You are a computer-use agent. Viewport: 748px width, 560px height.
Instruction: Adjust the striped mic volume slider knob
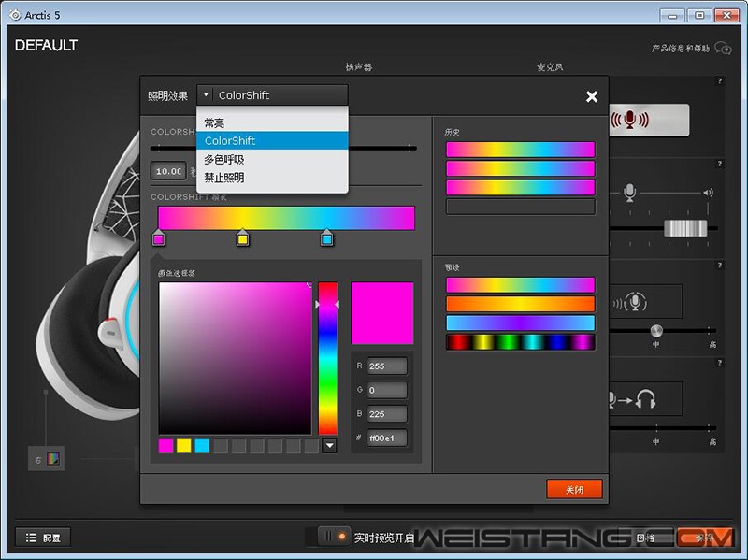point(685,228)
